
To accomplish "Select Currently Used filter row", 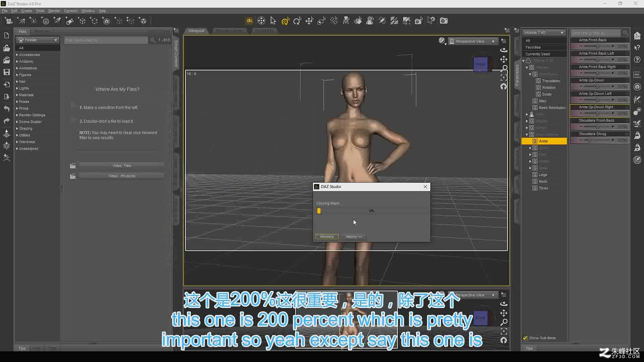I will click(544, 54).
